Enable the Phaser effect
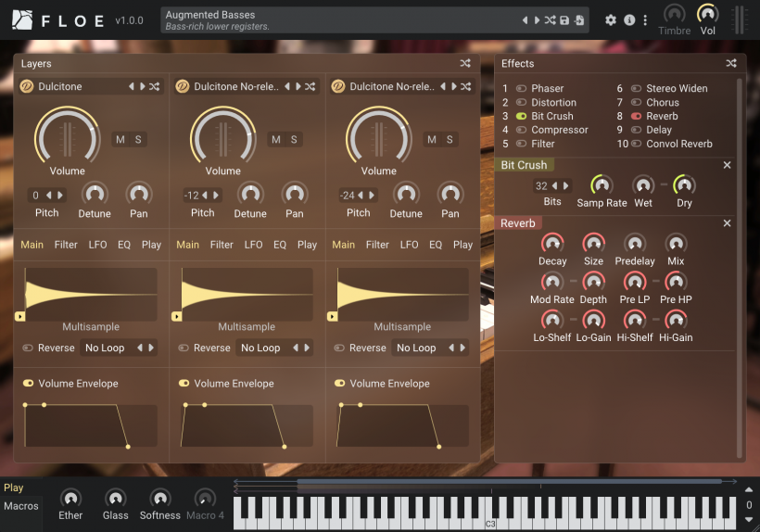 pos(521,89)
